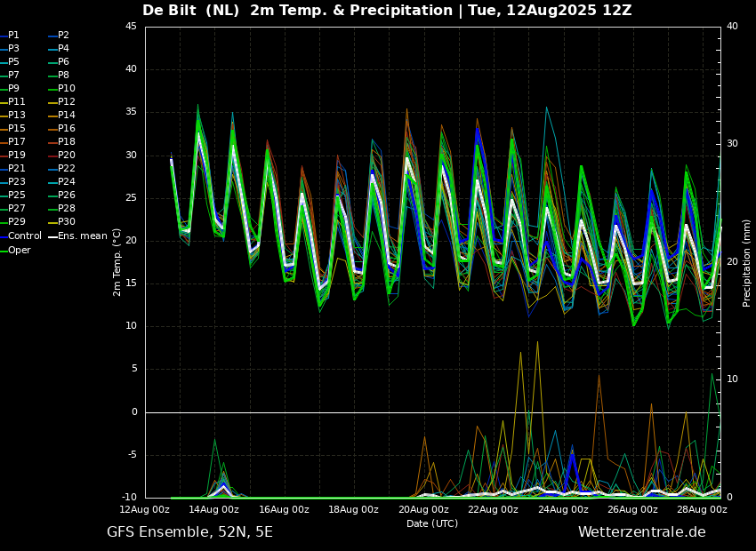Viewport: 756px width, 551px height.
Task: Click the P25 legend label
Action: pyautogui.click(x=17, y=196)
